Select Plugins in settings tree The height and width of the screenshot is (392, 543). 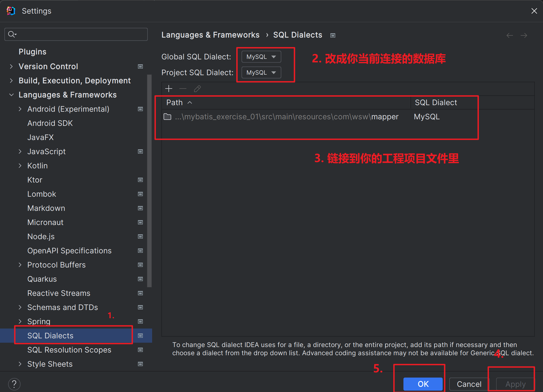32,52
